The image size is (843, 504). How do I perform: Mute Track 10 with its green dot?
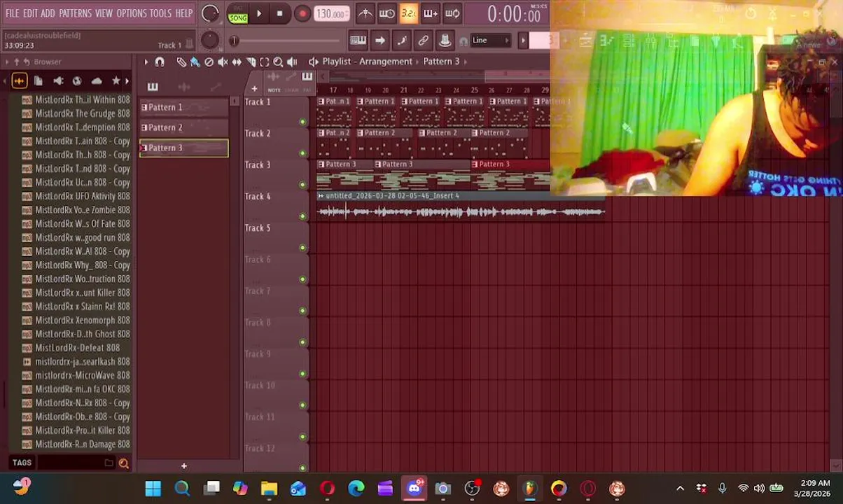click(302, 405)
